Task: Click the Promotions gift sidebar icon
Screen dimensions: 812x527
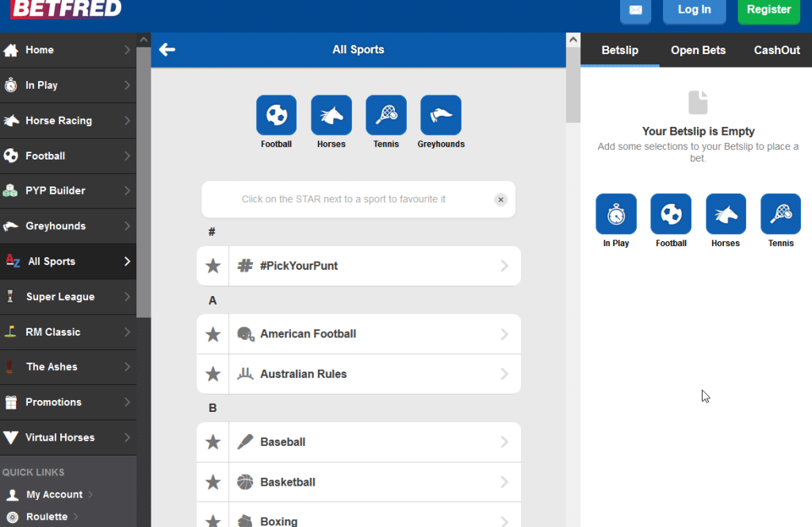Action: (10, 402)
